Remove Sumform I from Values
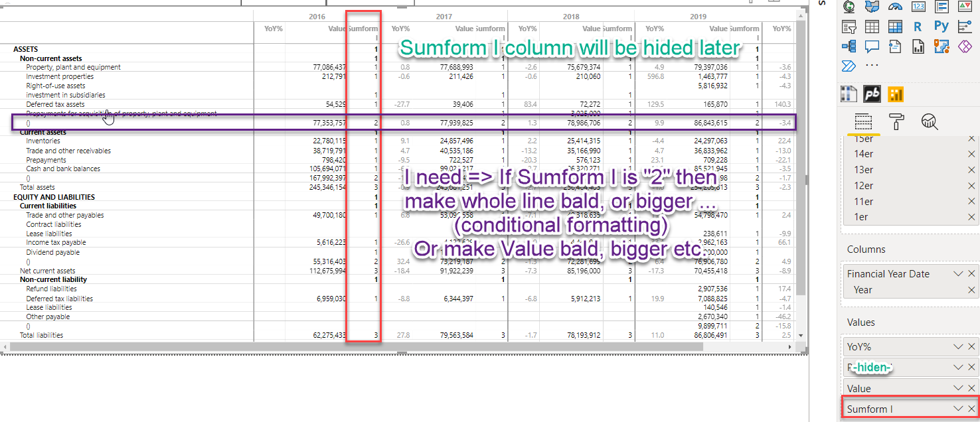 pyautogui.click(x=971, y=409)
